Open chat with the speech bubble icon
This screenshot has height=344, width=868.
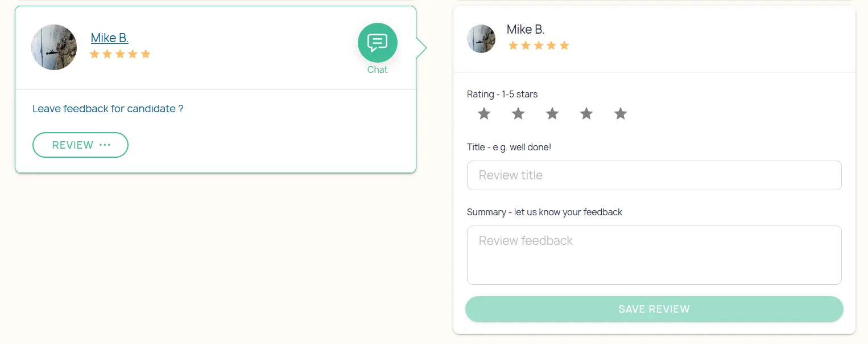(377, 43)
